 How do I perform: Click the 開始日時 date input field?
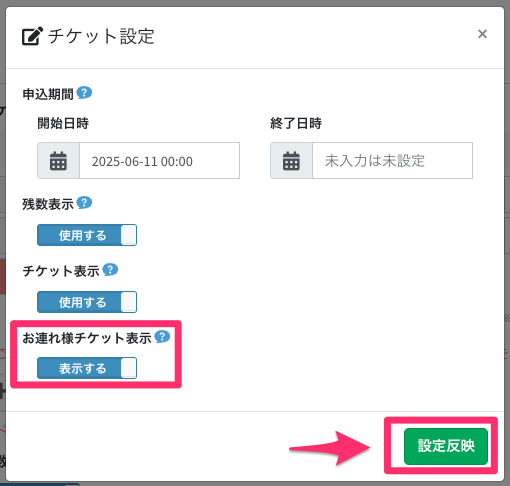coord(160,161)
